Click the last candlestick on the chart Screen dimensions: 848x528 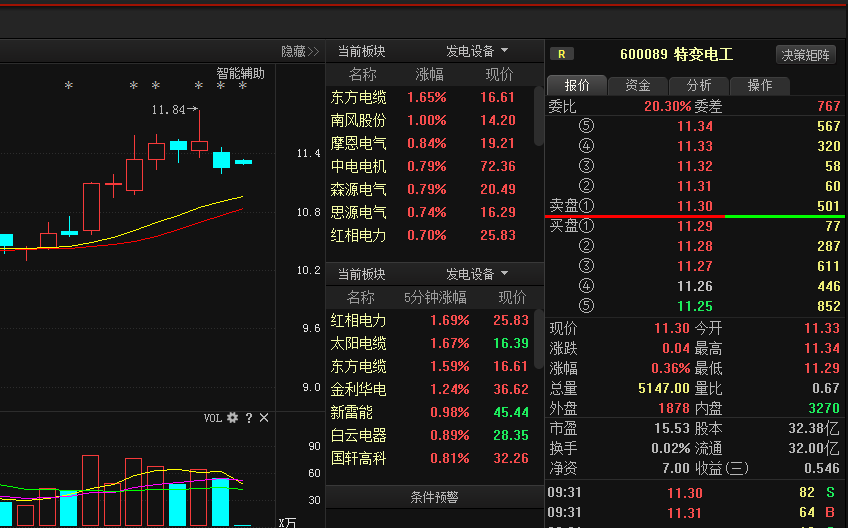click(x=243, y=162)
